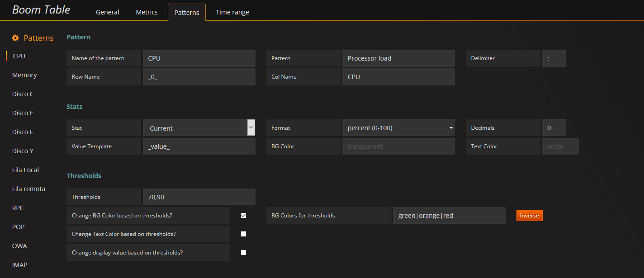
Task: Edit the Value Template field
Action: (199, 146)
